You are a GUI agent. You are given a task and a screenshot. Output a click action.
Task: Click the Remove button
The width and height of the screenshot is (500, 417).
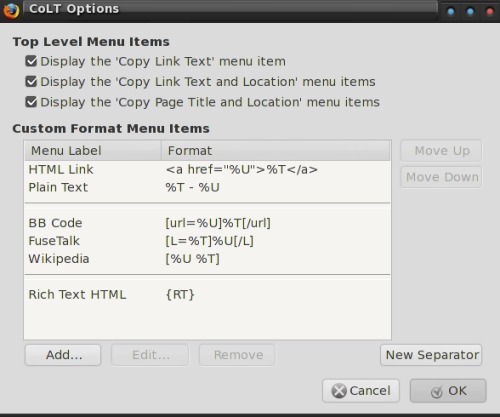click(237, 355)
